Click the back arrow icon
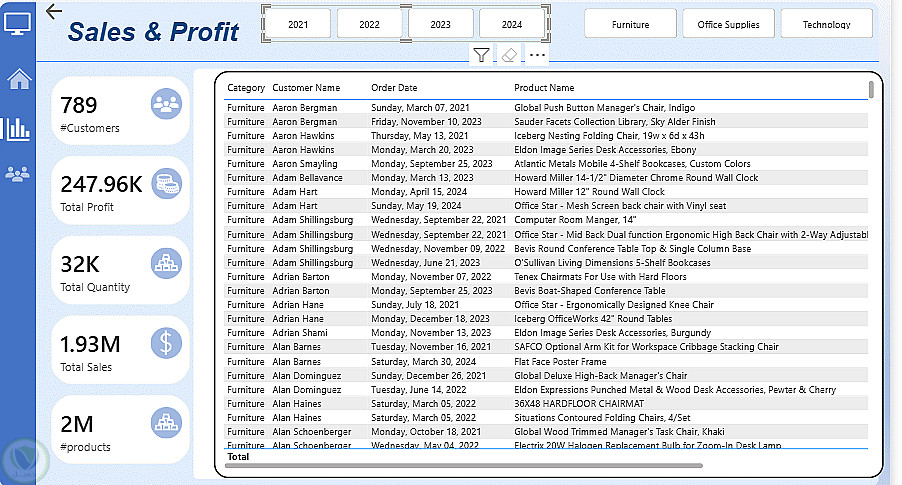This screenshot has width=902, height=485. point(53,11)
